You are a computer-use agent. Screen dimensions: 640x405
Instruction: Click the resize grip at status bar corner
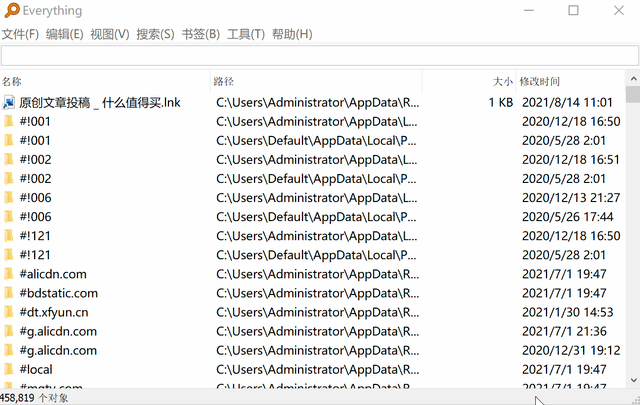pos(636,401)
